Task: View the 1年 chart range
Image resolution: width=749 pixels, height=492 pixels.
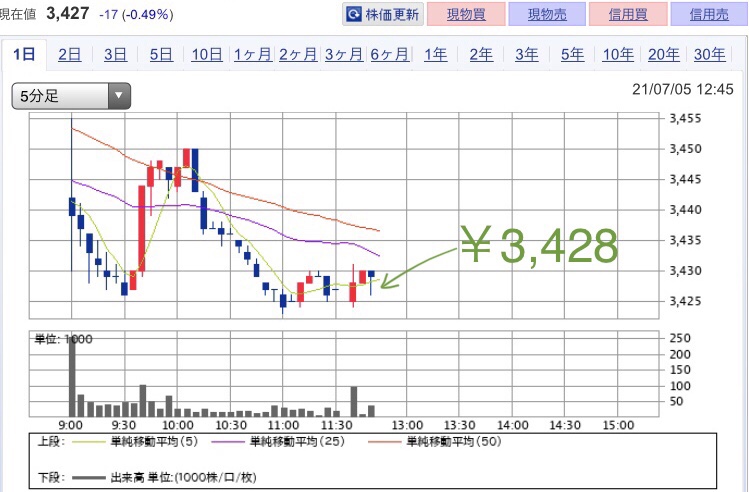Action: [x=436, y=54]
